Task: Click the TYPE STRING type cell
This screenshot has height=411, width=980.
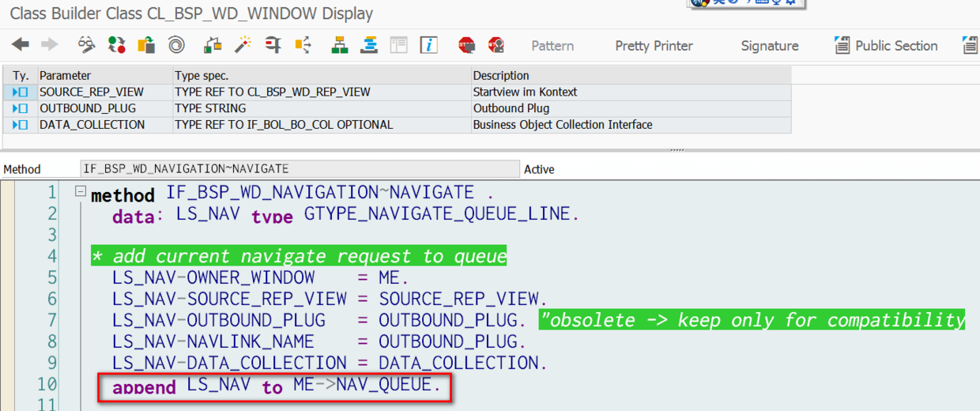Action: tap(322, 108)
